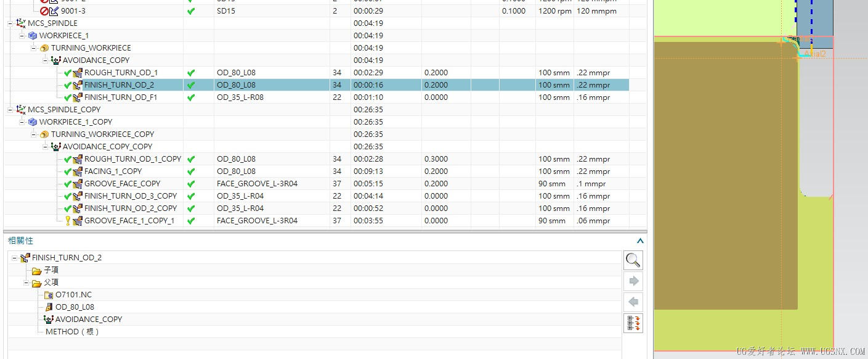Image resolution: width=868 pixels, height=359 pixels.
Task: Select the FACING_1_COPY operation
Action: (x=113, y=171)
